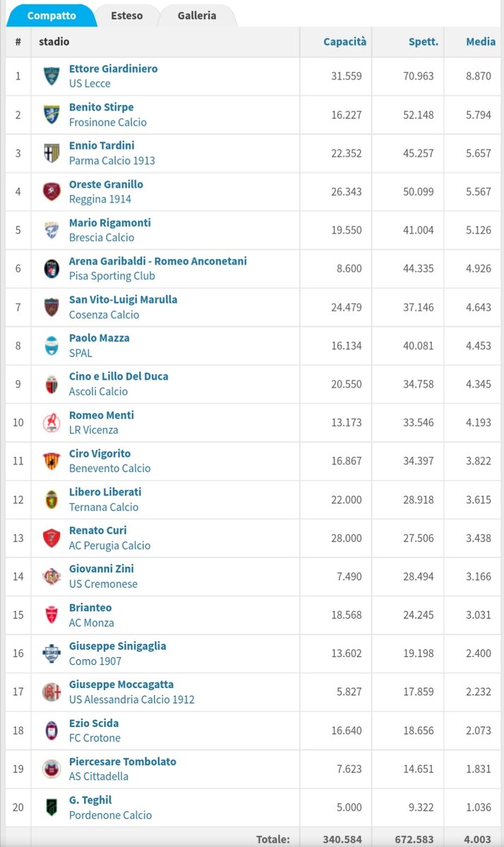This screenshot has width=504, height=847.
Task: Sort table by Media column
Action: point(481,42)
